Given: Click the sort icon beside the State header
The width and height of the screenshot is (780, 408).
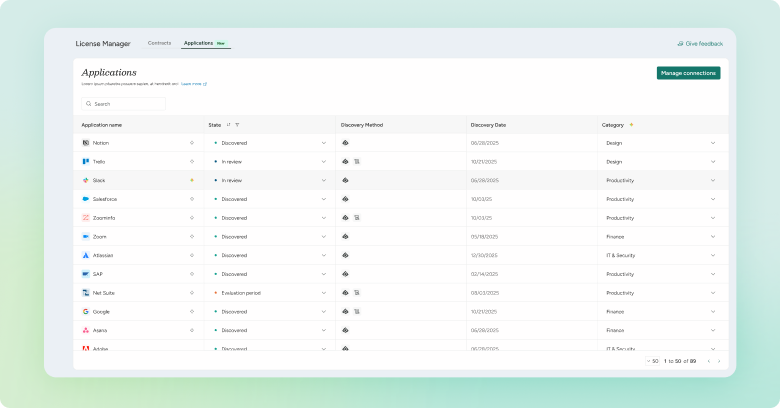Looking at the screenshot, I should [228, 125].
